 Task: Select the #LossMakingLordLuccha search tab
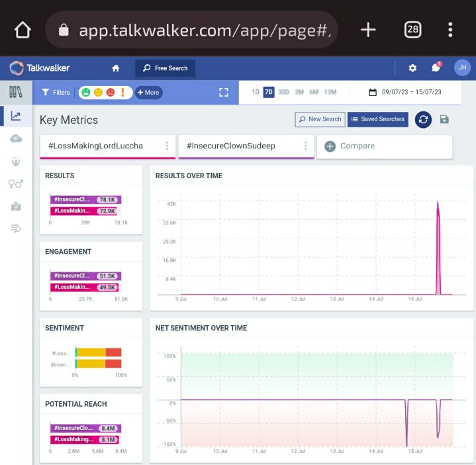pos(108,146)
